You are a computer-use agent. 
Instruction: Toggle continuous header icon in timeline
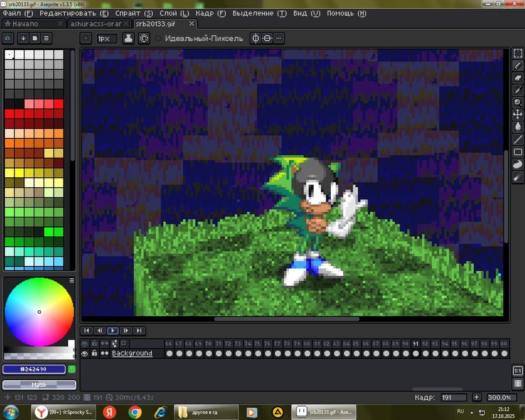(104, 344)
